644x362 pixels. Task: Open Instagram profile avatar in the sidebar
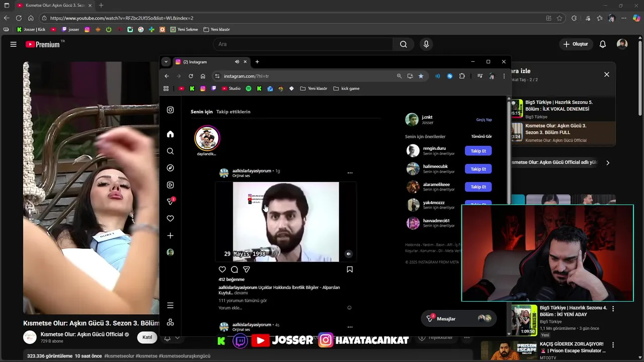(170, 252)
